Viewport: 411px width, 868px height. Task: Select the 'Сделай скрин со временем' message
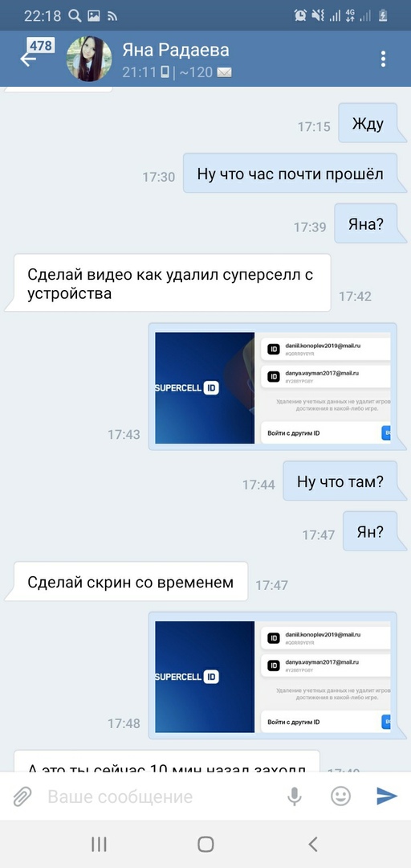coord(130,582)
